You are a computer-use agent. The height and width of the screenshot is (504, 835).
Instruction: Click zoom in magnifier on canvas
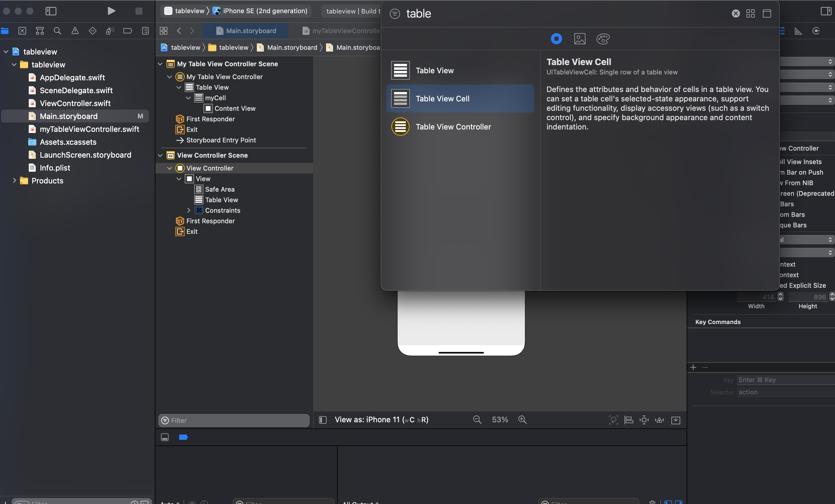coord(522,420)
